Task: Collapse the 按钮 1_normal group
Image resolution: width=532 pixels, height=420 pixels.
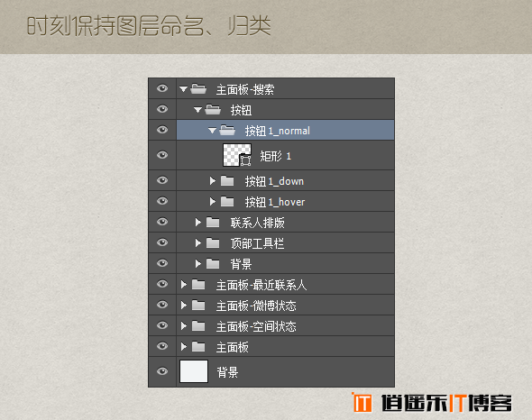Action: [213, 131]
